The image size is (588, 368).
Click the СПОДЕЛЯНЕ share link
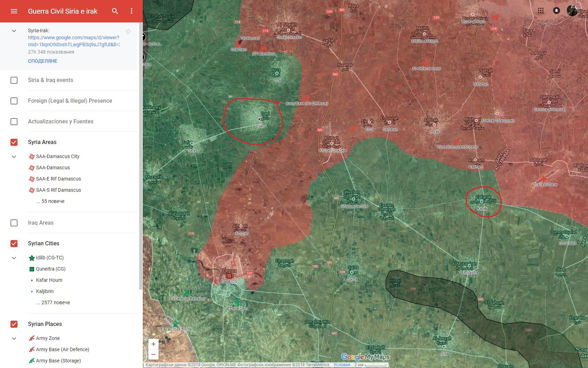[43, 61]
